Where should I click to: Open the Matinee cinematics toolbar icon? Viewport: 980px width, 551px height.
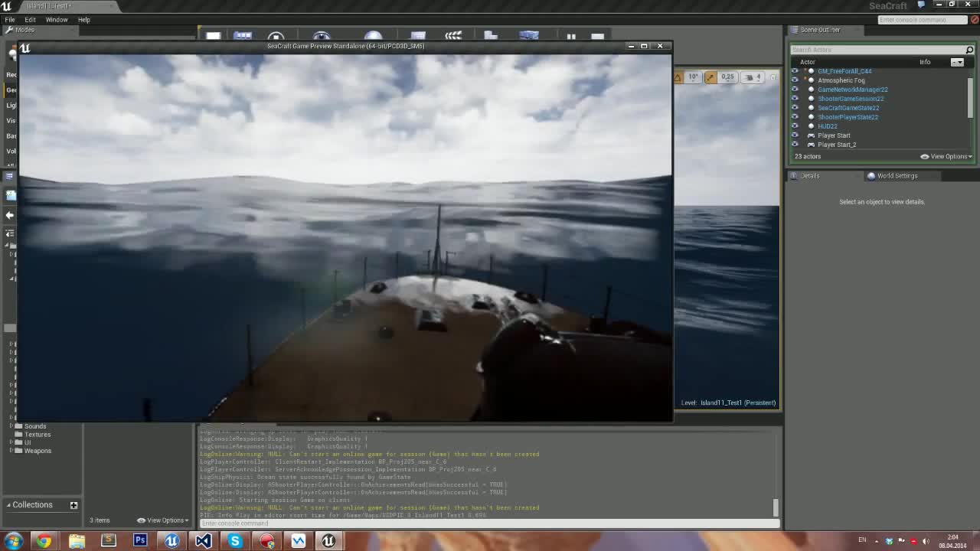tap(452, 36)
